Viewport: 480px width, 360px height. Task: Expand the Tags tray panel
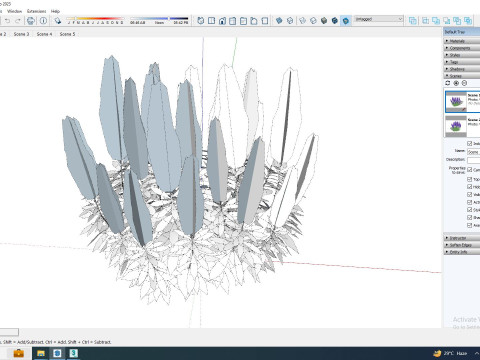462,62
